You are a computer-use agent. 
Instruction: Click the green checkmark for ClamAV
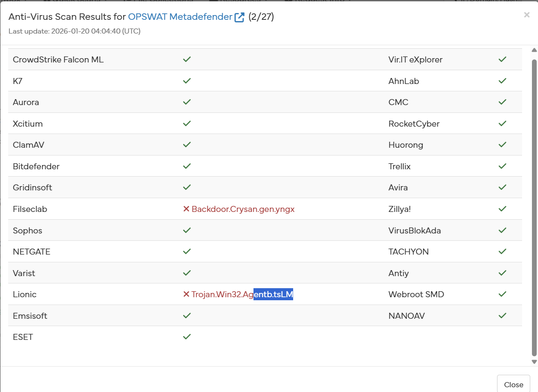click(x=187, y=145)
